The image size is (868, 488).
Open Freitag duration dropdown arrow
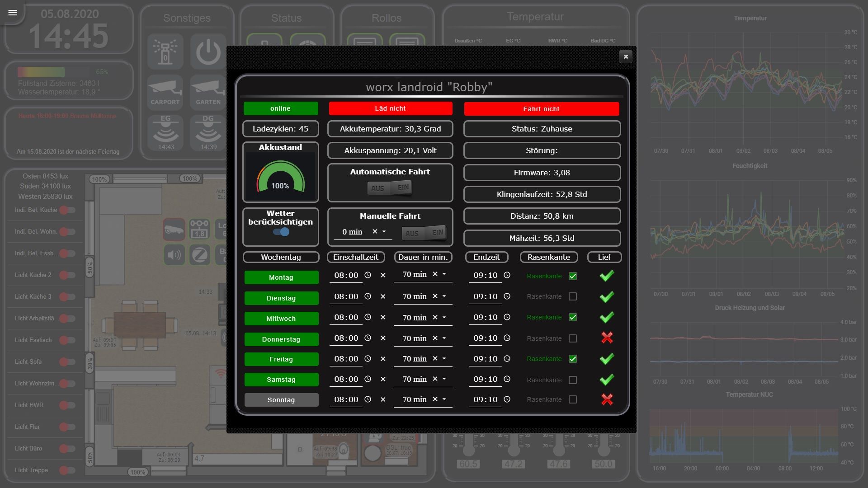444,358
